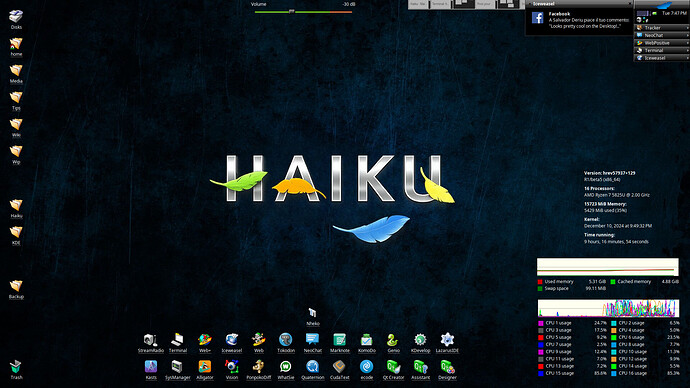
Task: Open the Media folder icon
Action: [16, 70]
